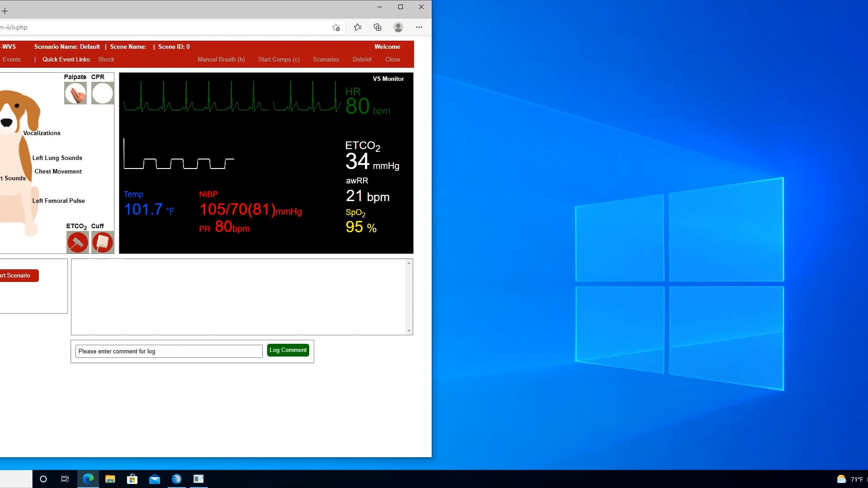Open File Explorer from taskbar
The image size is (868, 488).
click(x=110, y=479)
